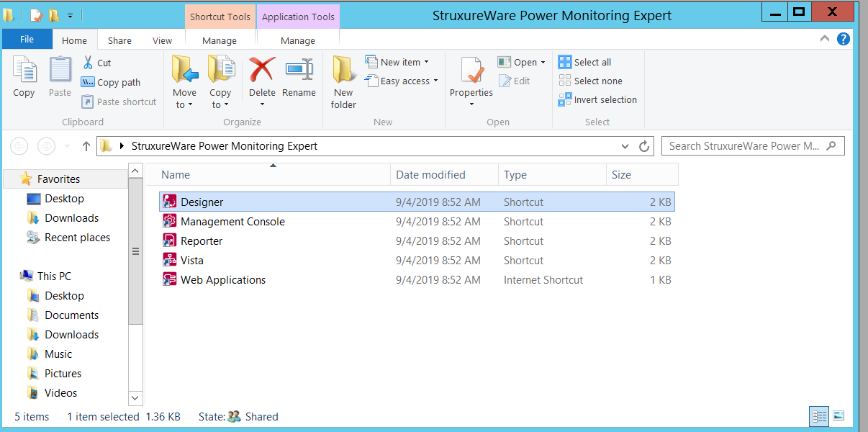Sort by Date modified column
Image resolution: width=868 pixels, height=432 pixels.
[444, 175]
